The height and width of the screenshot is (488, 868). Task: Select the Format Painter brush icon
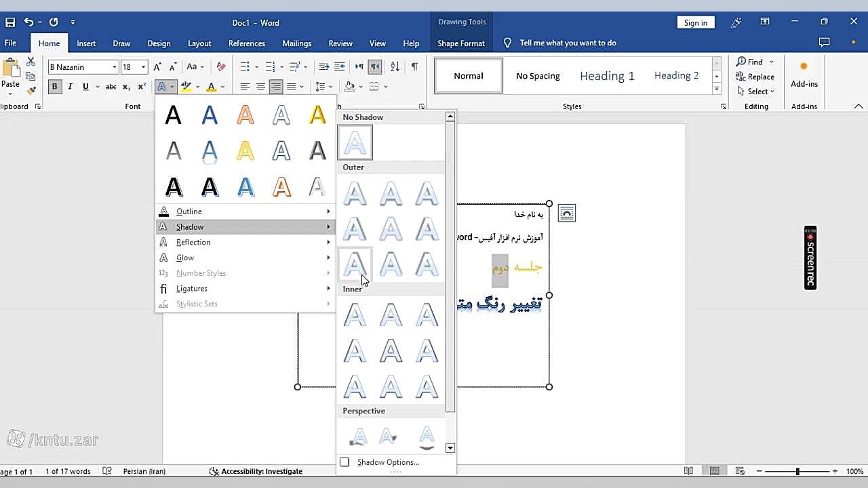pos(31,90)
